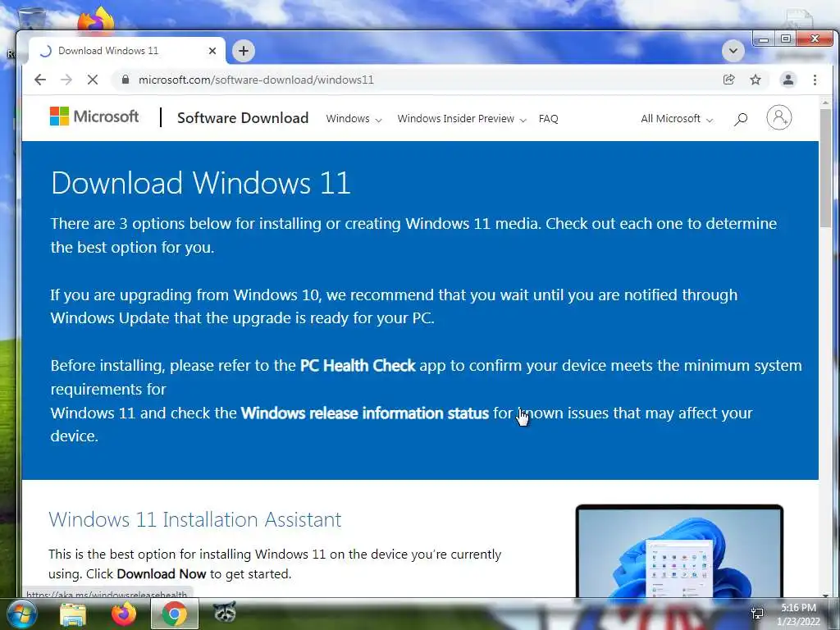Open the Windows Start button

click(21, 614)
